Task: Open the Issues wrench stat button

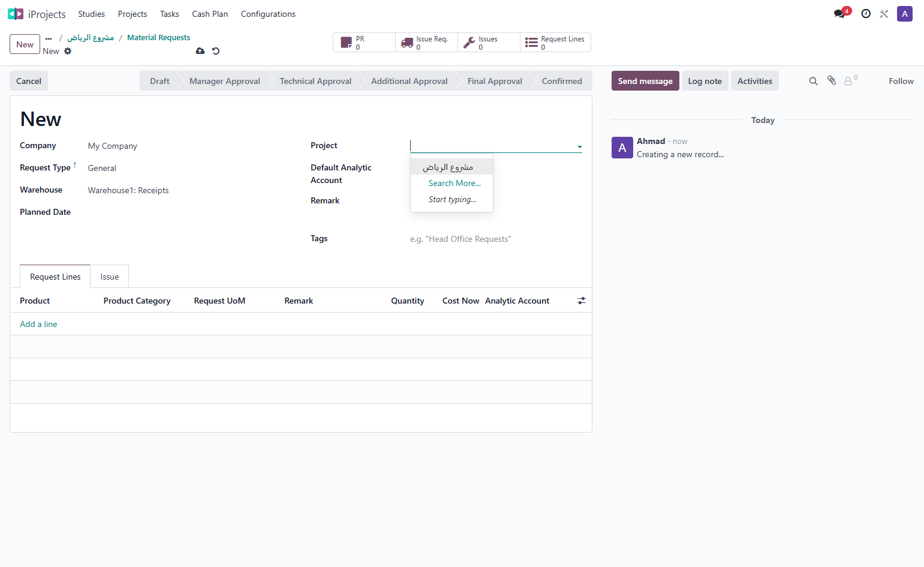Action: coord(489,43)
